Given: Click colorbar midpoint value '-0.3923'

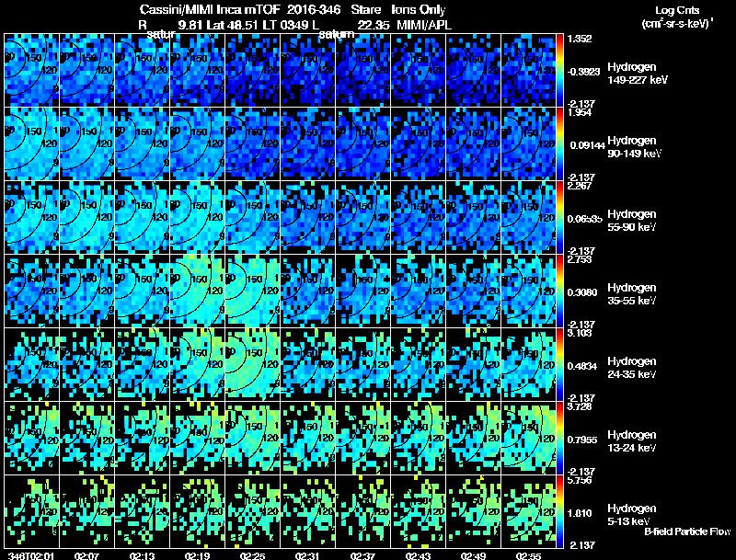Looking at the screenshot, I should (x=583, y=72).
